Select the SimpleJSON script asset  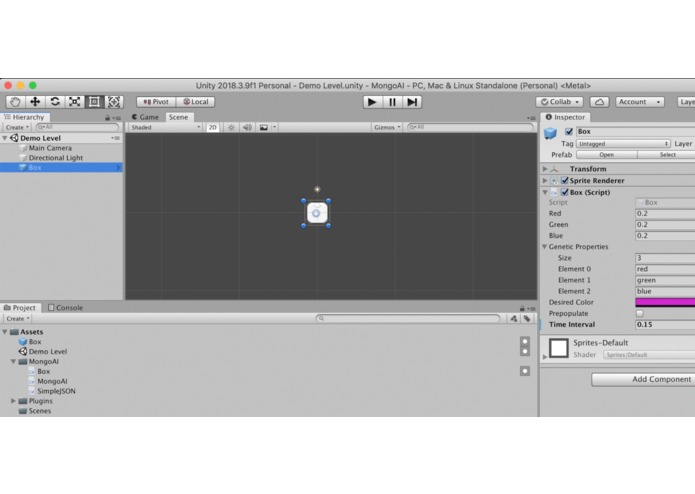pyautogui.click(x=56, y=391)
